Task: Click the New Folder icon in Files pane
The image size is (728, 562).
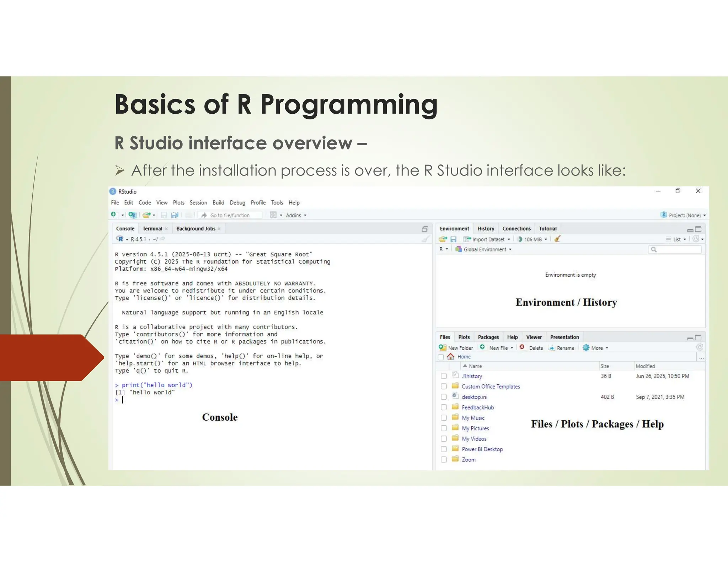Action: (443, 347)
